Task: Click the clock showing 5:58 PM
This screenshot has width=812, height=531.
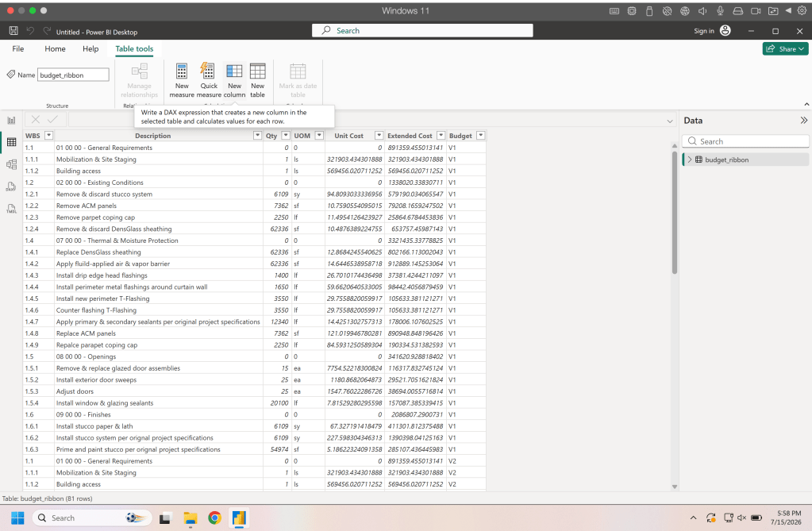Action: click(789, 514)
